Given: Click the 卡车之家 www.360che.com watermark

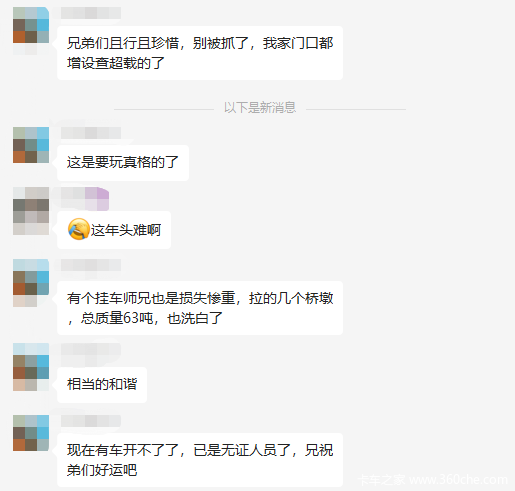Looking at the screenshot, I should [x=433, y=480].
